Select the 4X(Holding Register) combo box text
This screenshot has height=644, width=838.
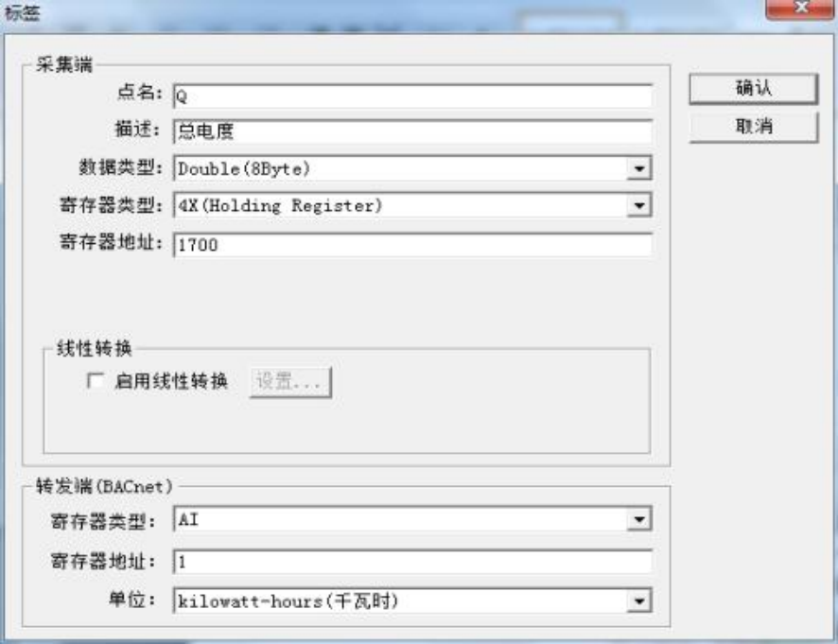[280, 205]
